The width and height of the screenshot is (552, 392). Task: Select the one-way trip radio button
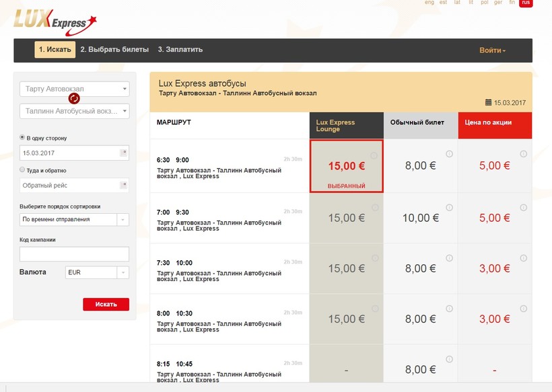(22, 138)
